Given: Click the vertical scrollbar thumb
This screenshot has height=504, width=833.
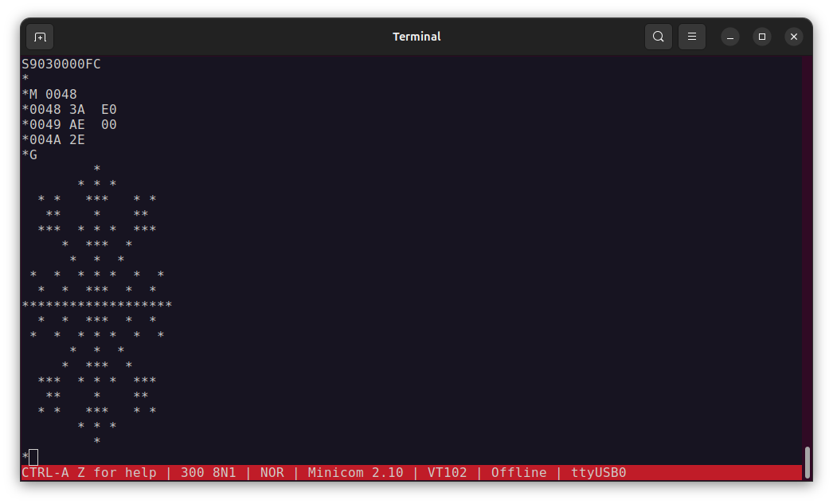Looking at the screenshot, I should click(808, 462).
